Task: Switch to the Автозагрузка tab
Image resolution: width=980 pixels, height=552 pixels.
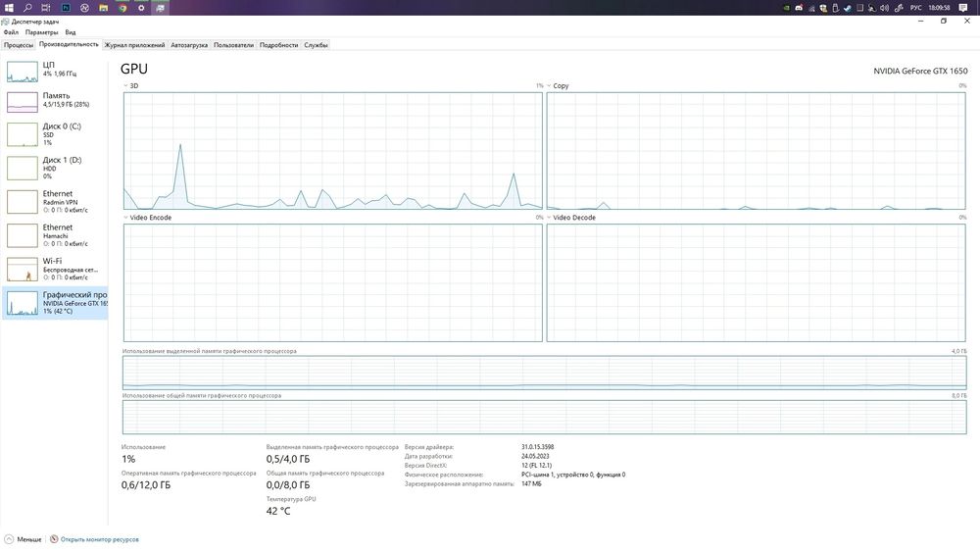Action: [189, 45]
